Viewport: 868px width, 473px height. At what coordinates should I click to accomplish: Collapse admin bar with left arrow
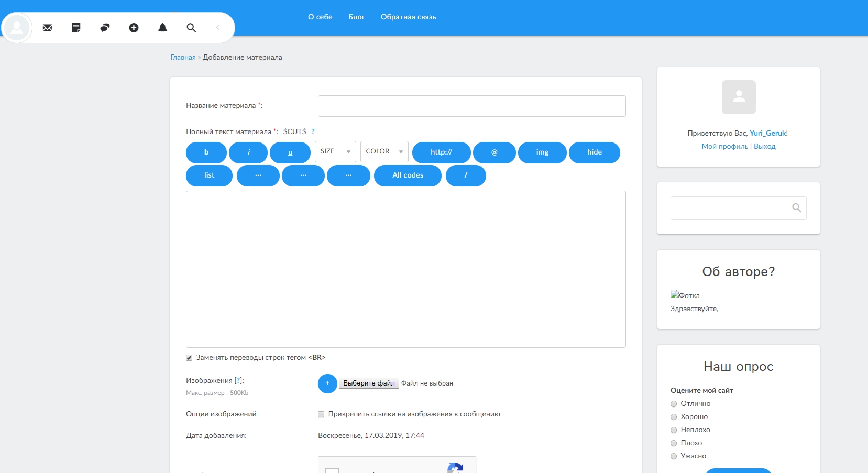(x=218, y=28)
